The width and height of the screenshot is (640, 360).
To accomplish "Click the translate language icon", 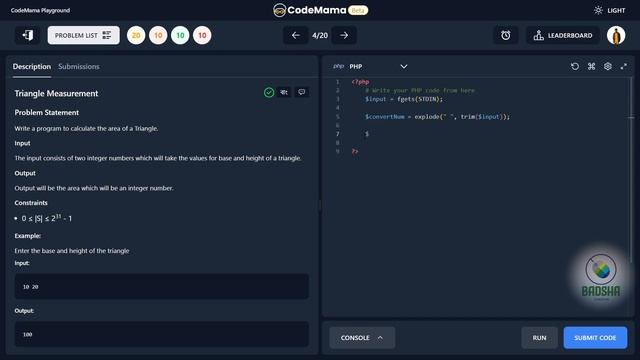I will [x=284, y=93].
